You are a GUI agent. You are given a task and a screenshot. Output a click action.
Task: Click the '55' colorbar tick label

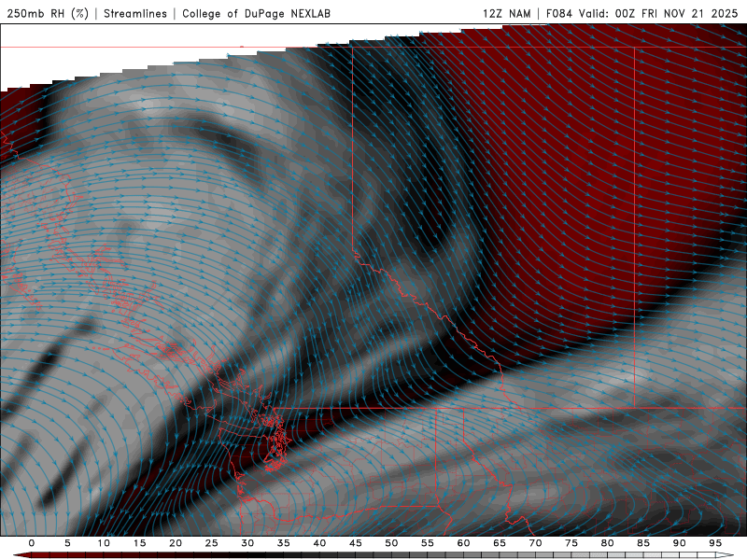click(428, 543)
